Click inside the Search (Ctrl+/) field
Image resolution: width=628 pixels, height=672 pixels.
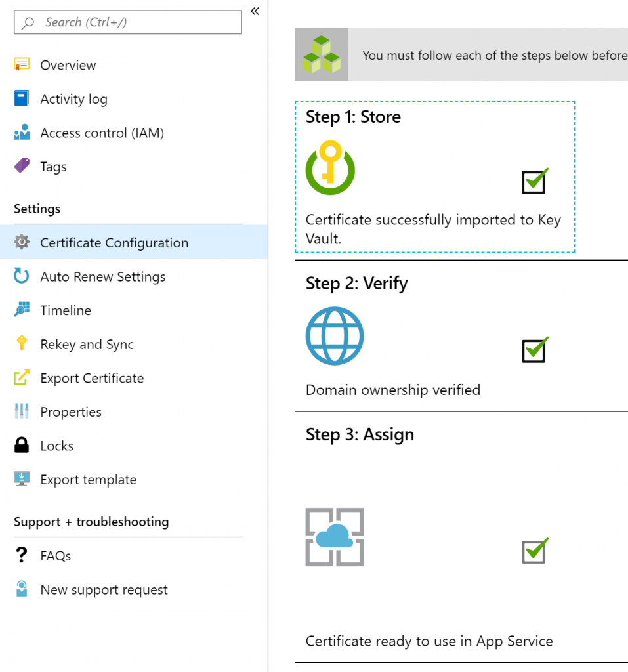[x=128, y=22]
